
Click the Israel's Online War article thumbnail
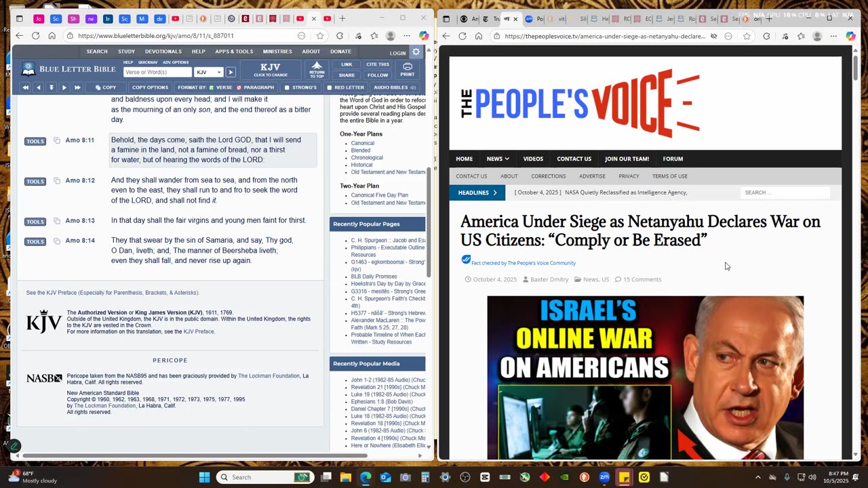pos(645,378)
